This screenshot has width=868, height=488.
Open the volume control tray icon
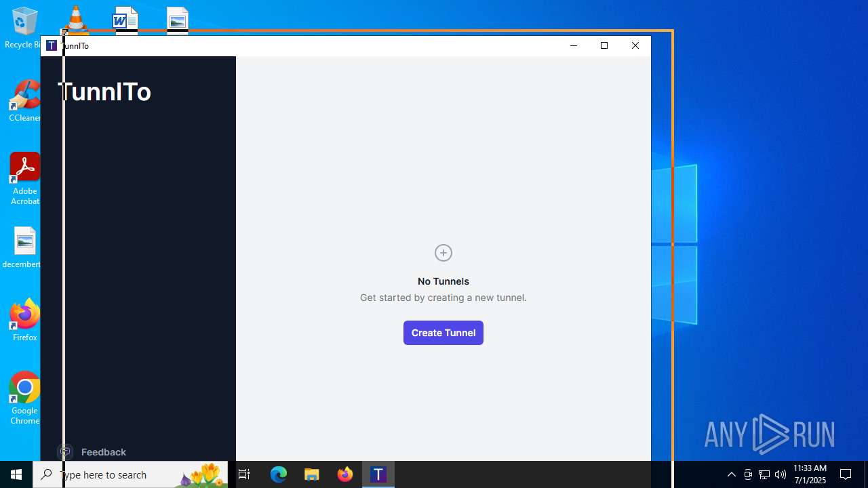[781, 474]
